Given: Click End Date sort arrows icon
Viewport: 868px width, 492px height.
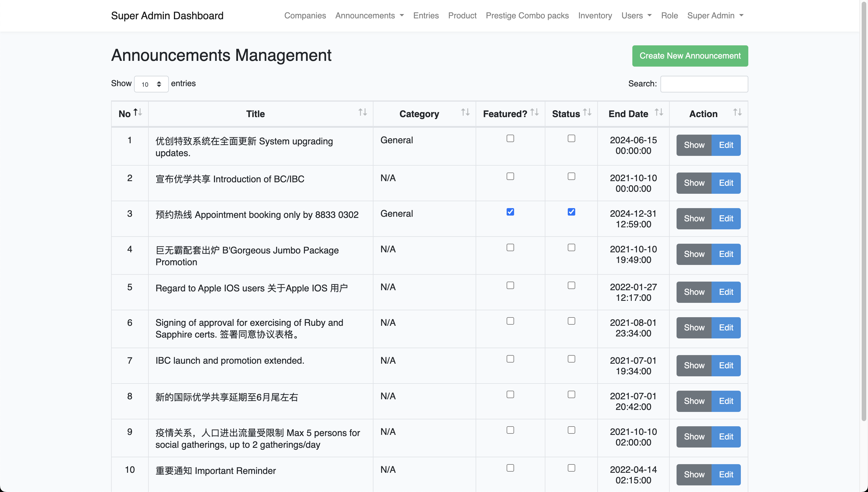Looking at the screenshot, I should 659,112.
